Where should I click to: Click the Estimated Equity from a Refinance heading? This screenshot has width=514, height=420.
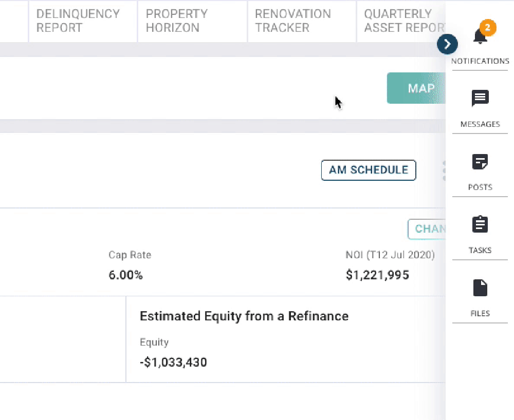[244, 316]
